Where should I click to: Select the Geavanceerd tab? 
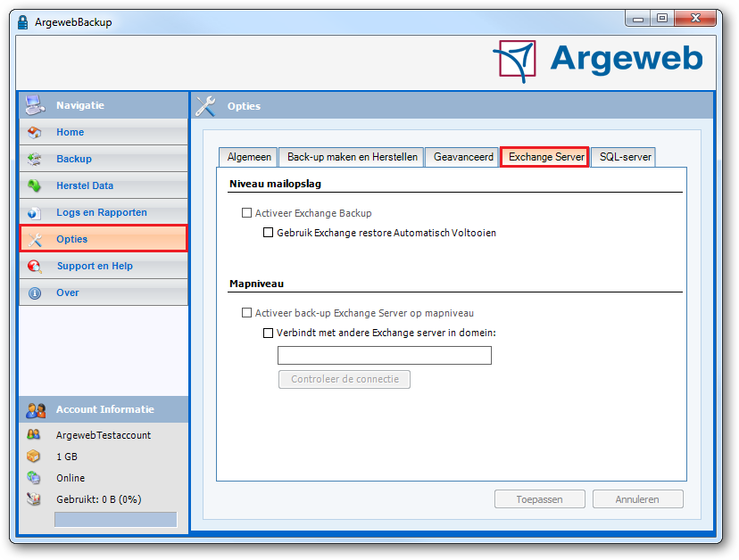coord(463,157)
